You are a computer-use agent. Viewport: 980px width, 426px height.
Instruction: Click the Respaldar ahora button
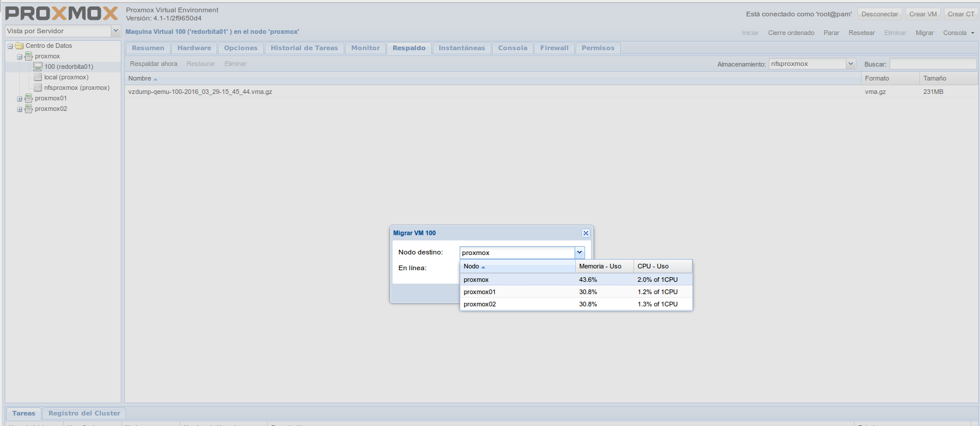153,64
